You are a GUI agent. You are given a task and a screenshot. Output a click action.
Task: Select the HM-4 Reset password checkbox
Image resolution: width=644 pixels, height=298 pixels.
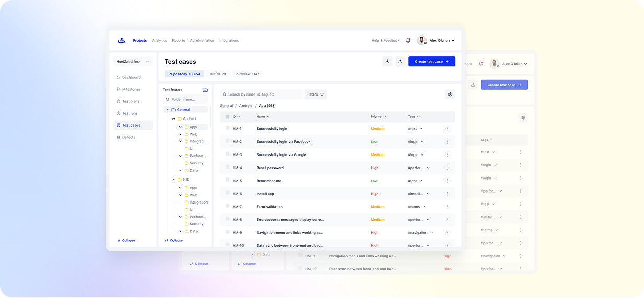(227, 167)
